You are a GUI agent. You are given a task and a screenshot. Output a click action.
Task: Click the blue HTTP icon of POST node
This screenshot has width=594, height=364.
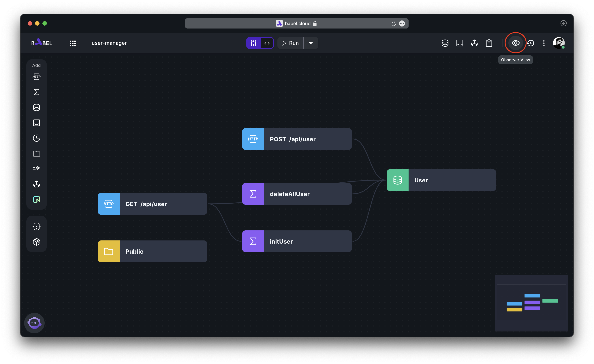point(253,139)
